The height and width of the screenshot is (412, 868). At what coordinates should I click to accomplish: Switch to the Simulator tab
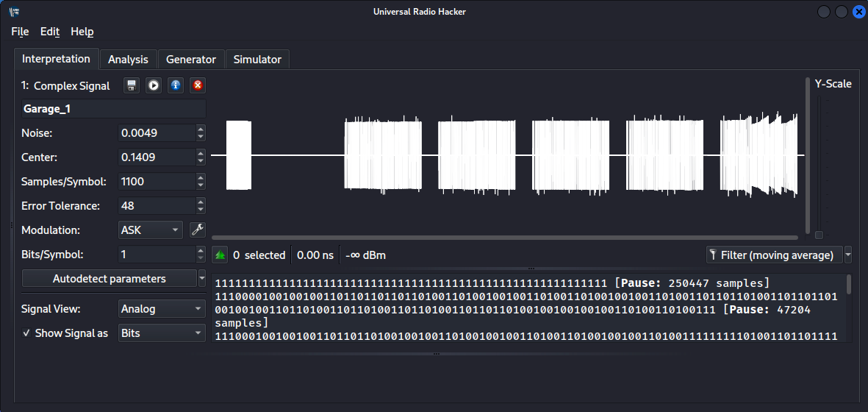pos(257,60)
